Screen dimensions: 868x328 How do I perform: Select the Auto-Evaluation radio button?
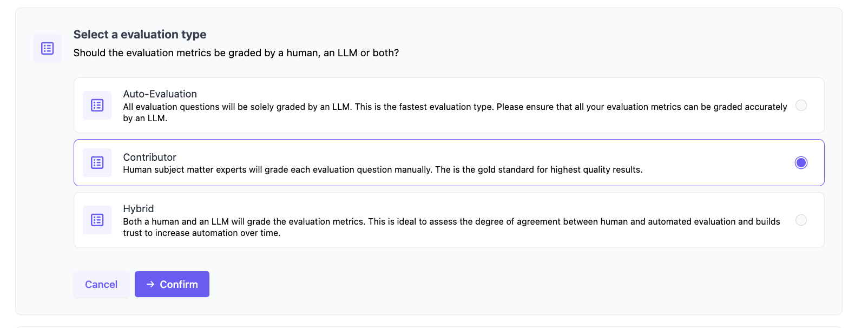coord(801,106)
